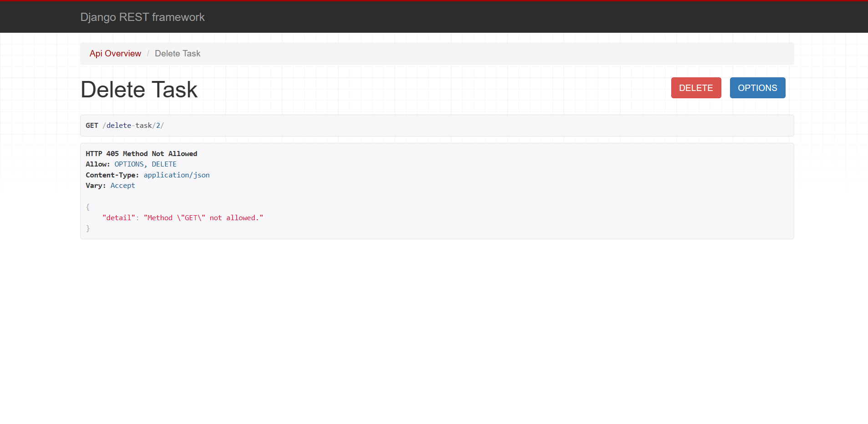The height and width of the screenshot is (424, 868).
Task: Click the red DELETE button
Action: point(695,88)
